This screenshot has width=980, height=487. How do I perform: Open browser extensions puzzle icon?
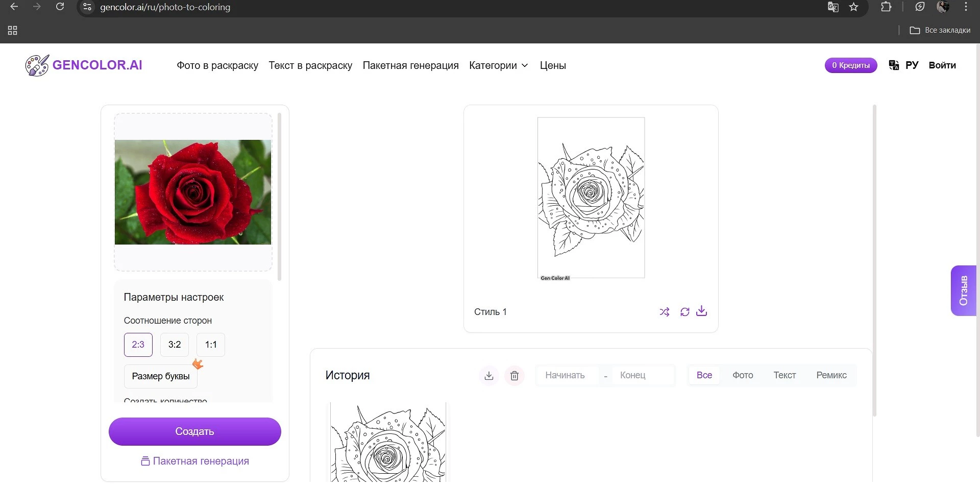tap(886, 7)
